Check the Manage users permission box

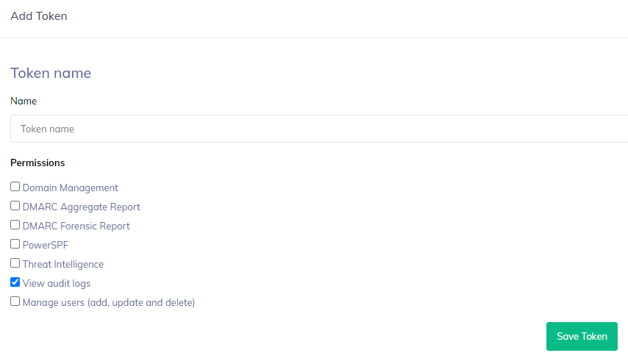click(15, 301)
